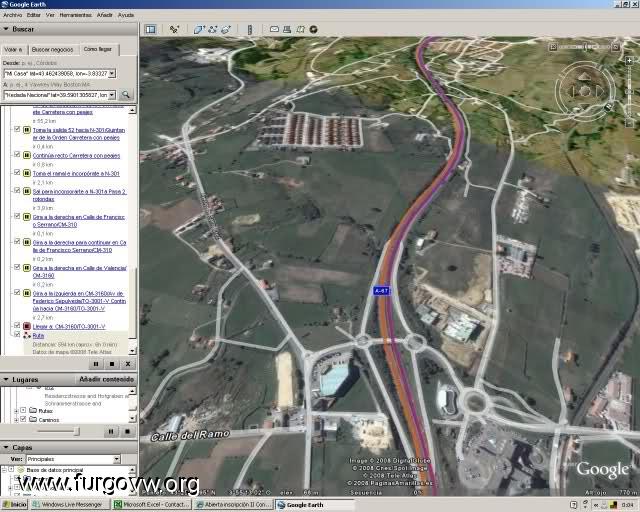Click the 'Ruta' link
The height and width of the screenshot is (512, 640).
point(38,336)
